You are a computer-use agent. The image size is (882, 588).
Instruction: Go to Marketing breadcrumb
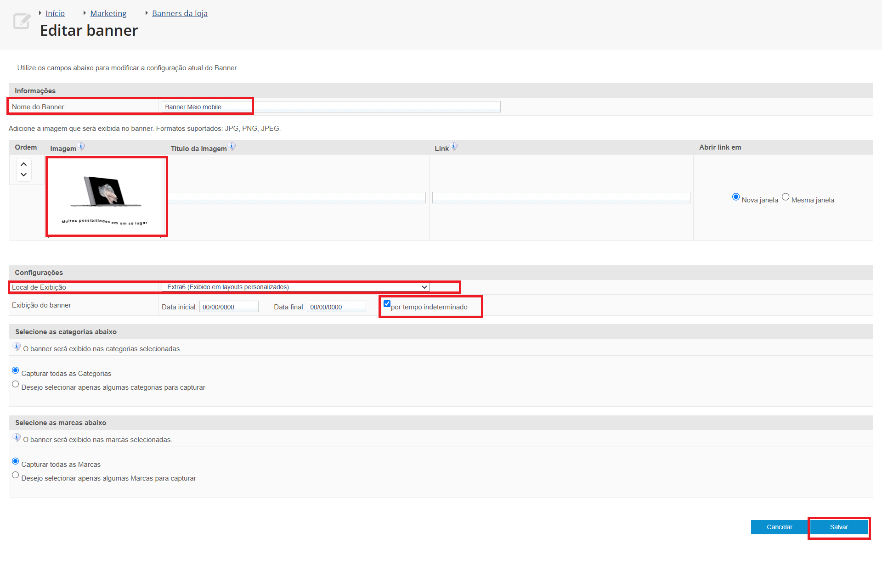pyautogui.click(x=108, y=13)
